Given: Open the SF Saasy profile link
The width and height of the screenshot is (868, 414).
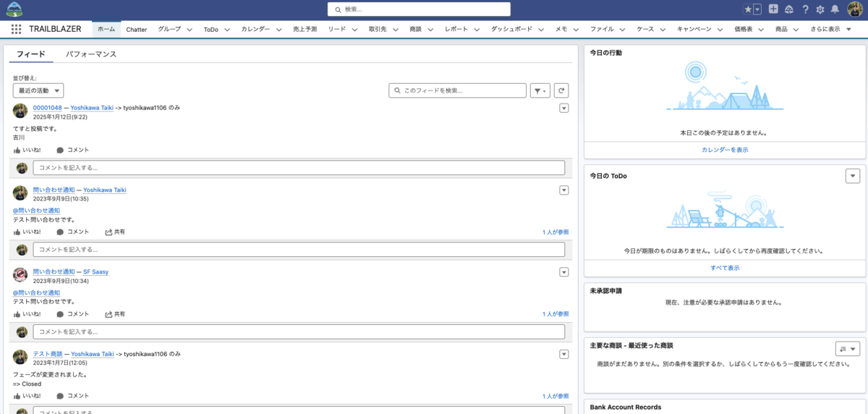Looking at the screenshot, I should [95, 272].
